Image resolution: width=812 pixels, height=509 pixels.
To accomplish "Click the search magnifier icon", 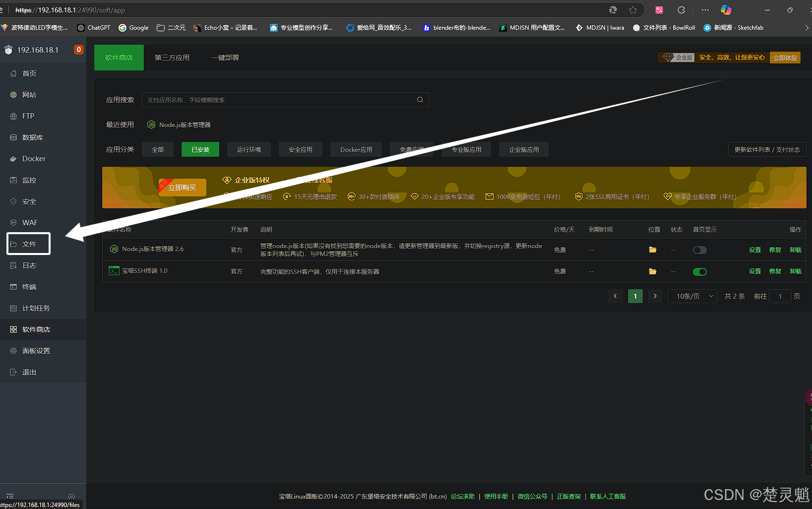I will point(420,100).
